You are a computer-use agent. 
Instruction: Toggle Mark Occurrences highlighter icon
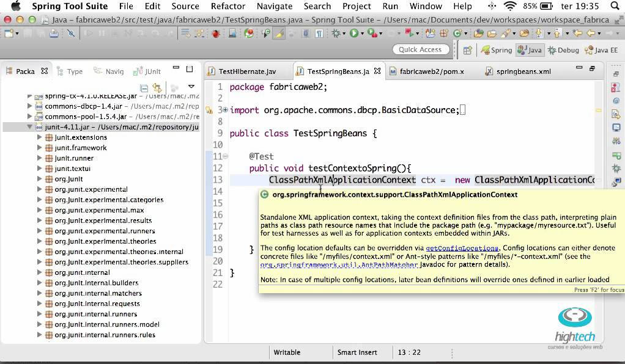pos(279,34)
